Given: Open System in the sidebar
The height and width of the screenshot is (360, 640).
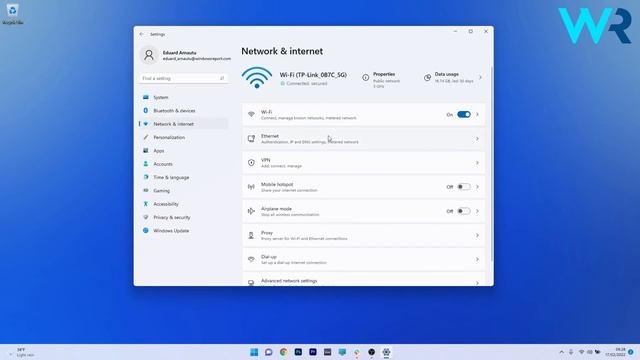Looking at the screenshot, I should pos(183,97).
